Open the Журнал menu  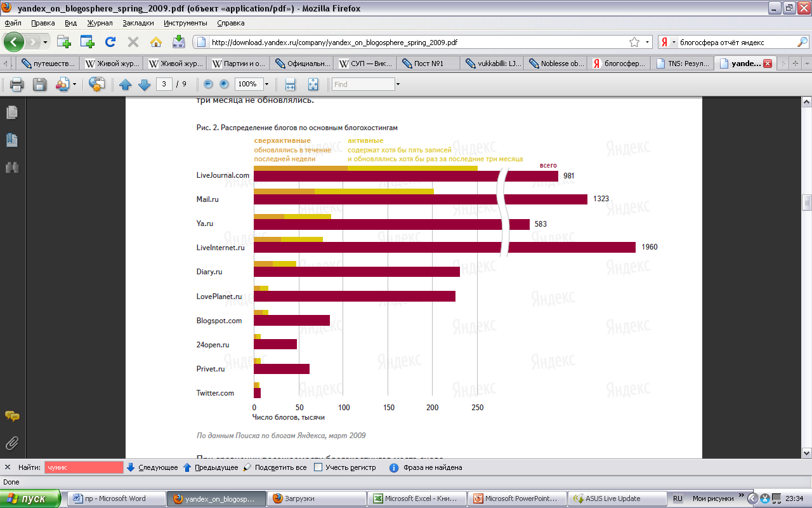pyautogui.click(x=100, y=23)
